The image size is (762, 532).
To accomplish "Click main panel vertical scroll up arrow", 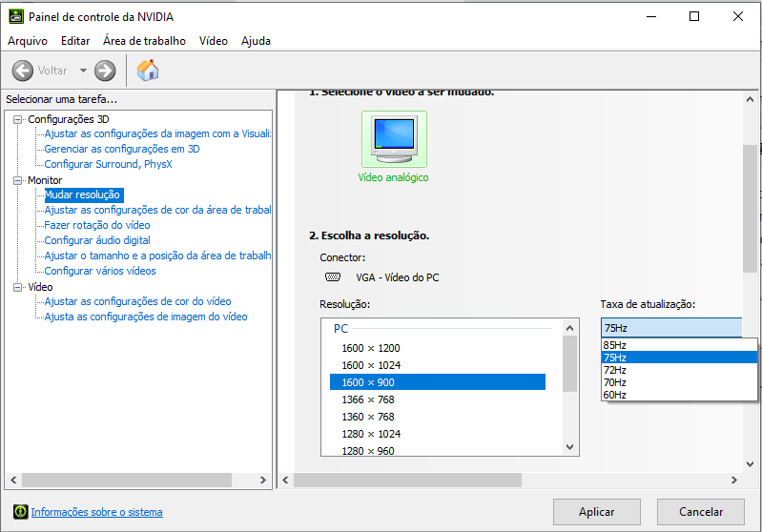I will pyautogui.click(x=750, y=99).
